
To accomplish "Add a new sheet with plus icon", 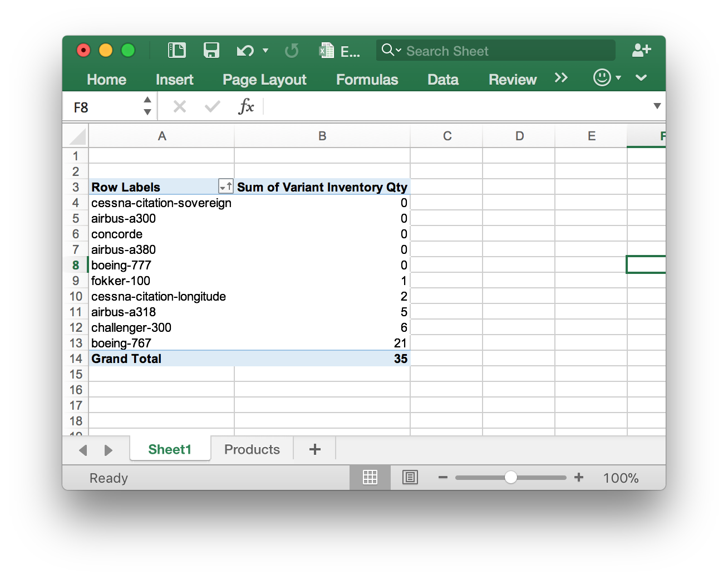I will click(314, 449).
